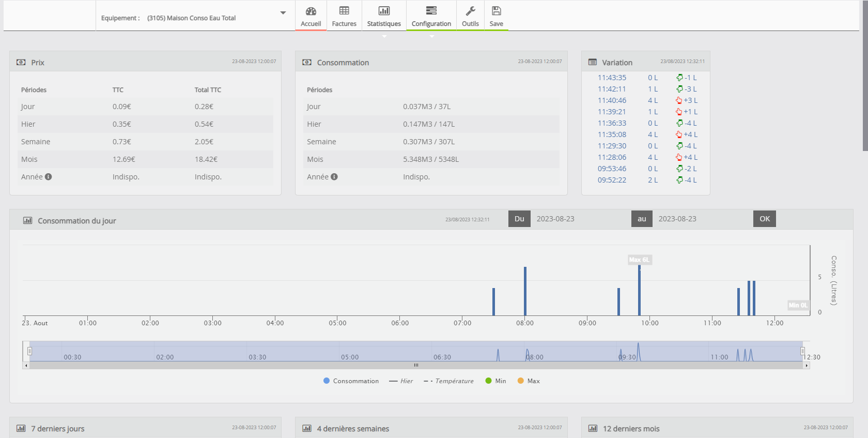The width and height of the screenshot is (868, 438).
Task: Click the info icon beside Année in Prix
Action: [49, 177]
